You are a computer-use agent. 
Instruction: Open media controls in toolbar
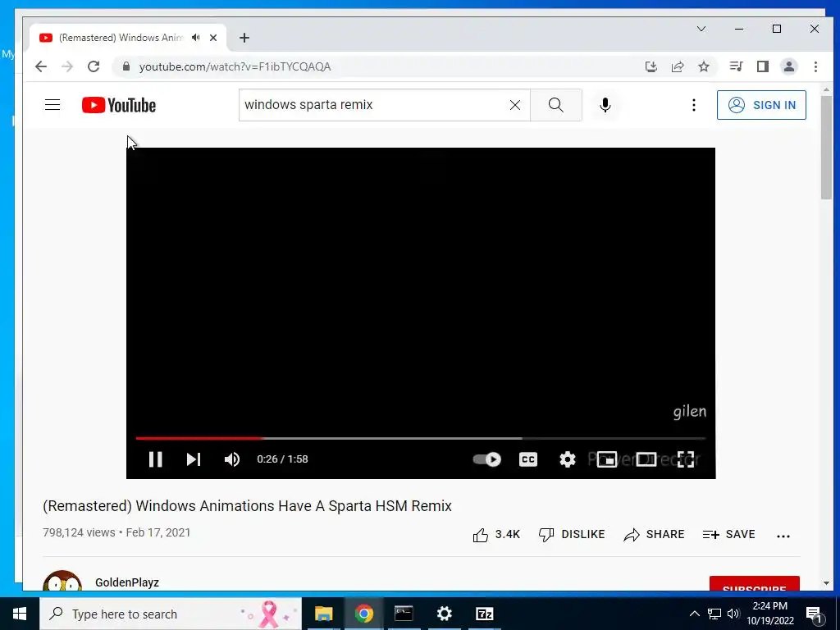[x=736, y=66]
